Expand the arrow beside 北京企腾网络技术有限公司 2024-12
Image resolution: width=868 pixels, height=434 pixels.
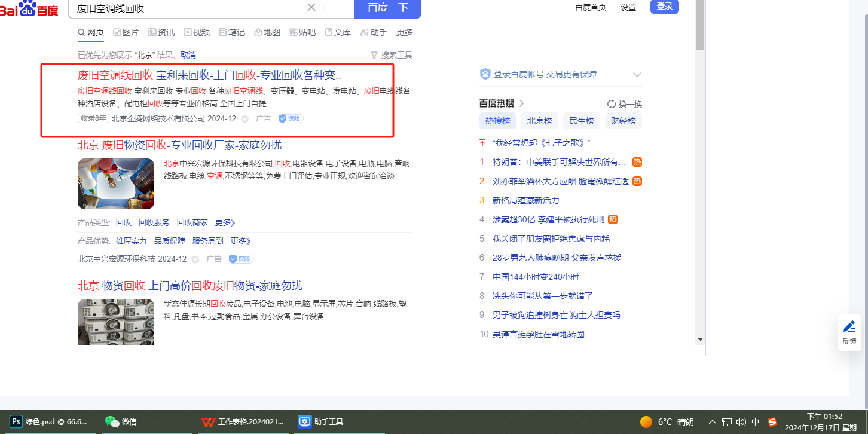click(x=244, y=119)
